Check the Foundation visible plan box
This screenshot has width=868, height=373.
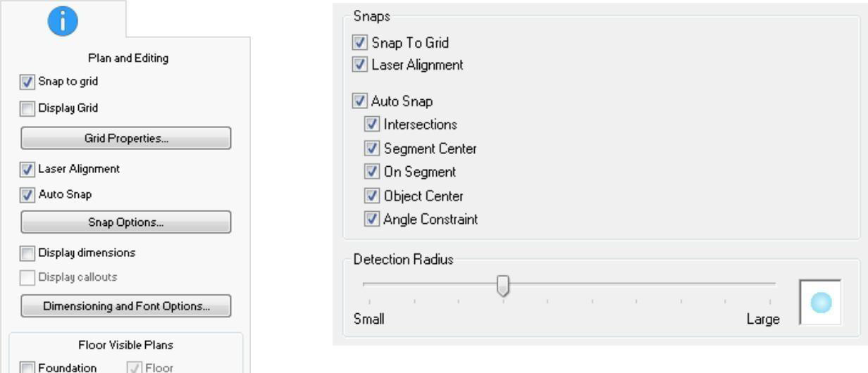click(x=27, y=367)
